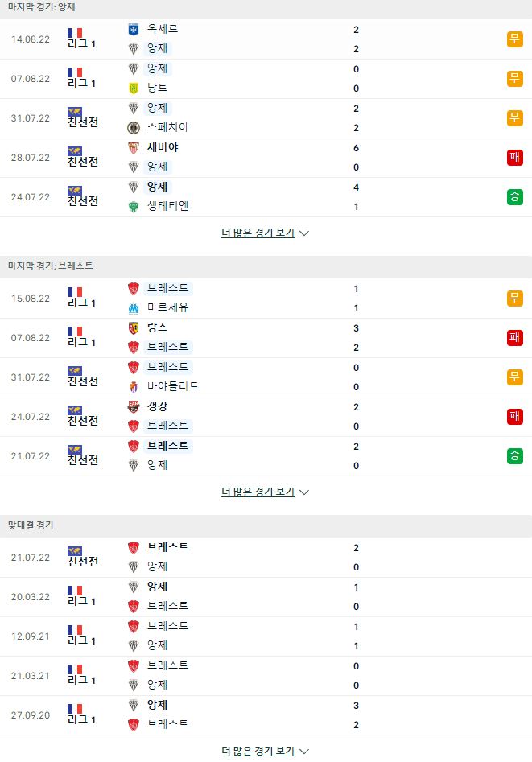
Task: Click the red loss badge for Lens match
Action: click(514, 337)
